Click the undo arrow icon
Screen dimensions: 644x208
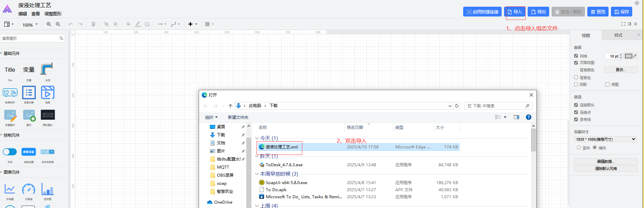coord(71,24)
